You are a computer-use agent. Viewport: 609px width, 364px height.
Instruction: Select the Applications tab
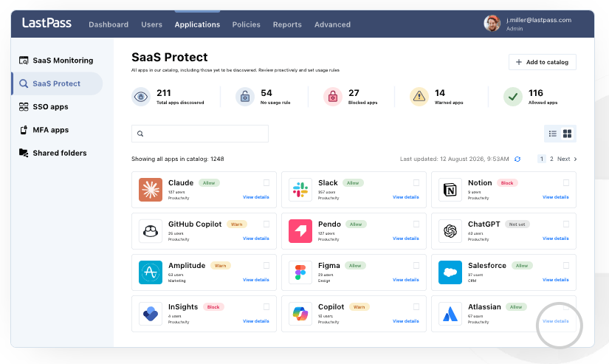[197, 24]
